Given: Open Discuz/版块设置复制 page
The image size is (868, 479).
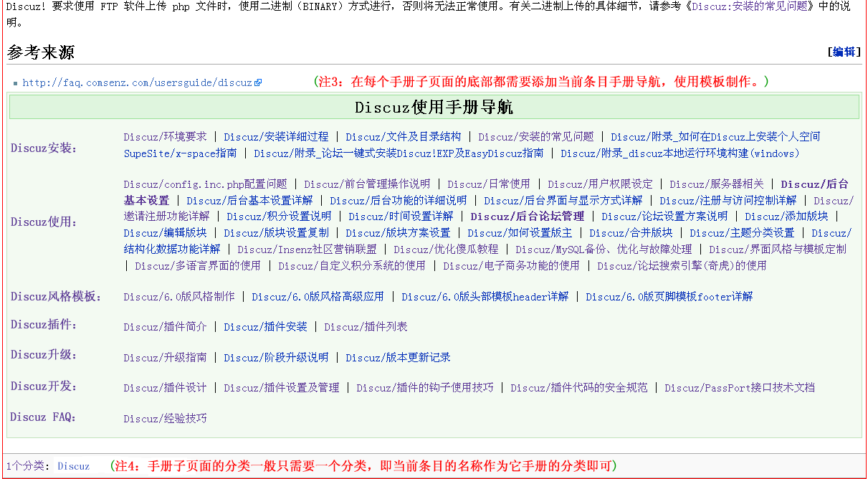Looking at the screenshot, I should coord(276,232).
